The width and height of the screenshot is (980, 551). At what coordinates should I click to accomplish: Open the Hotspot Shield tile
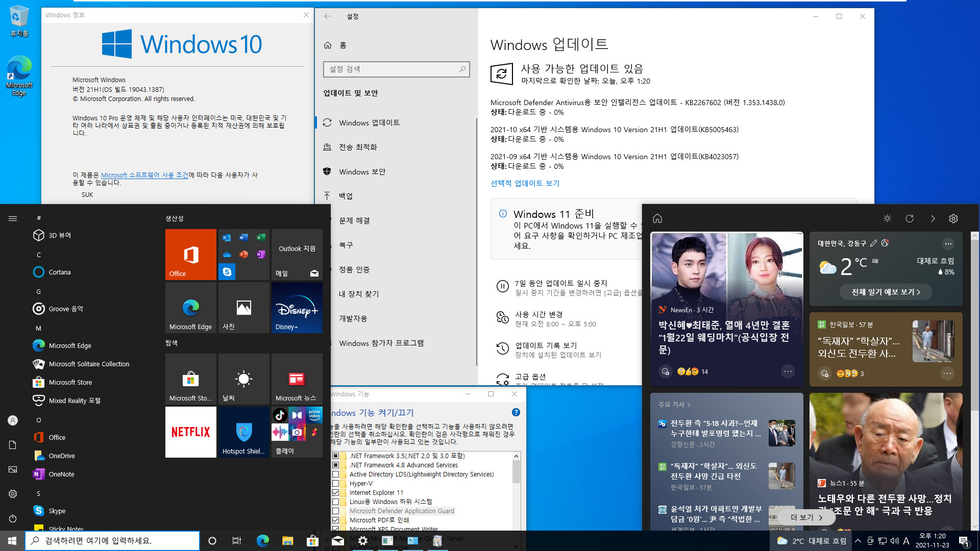(x=243, y=432)
